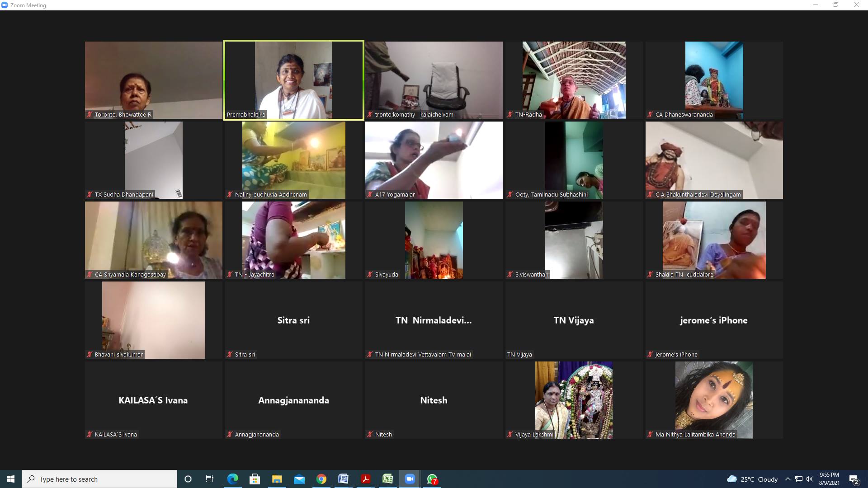Select the Ma Nithya Lalitambika Ananda tile
Screen dimensions: 868x488
714,400
